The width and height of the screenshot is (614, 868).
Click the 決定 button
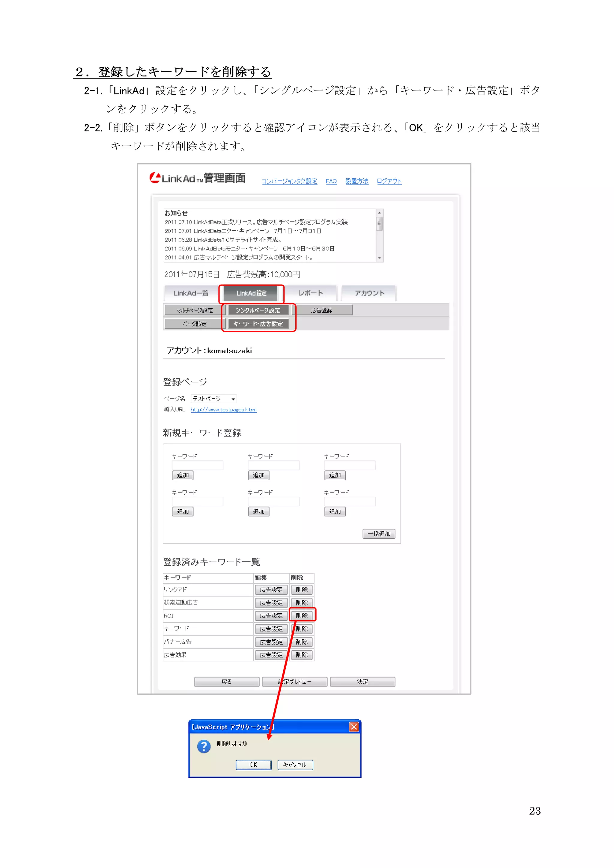click(362, 682)
